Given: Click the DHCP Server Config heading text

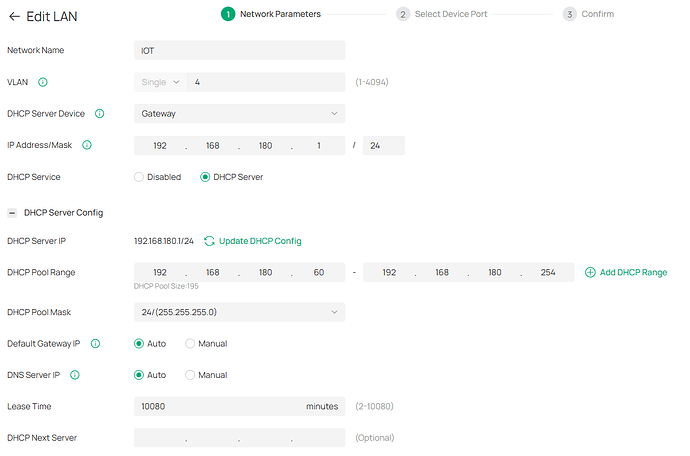Looking at the screenshot, I should pyautogui.click(x=63, y=213).
